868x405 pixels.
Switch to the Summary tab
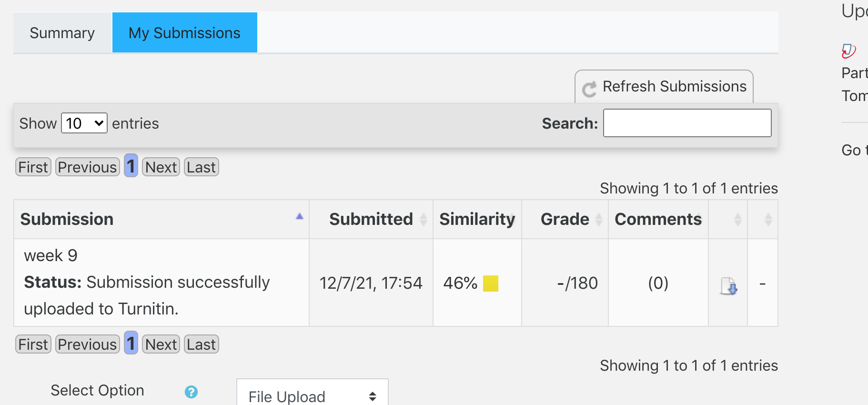(62, 33)
